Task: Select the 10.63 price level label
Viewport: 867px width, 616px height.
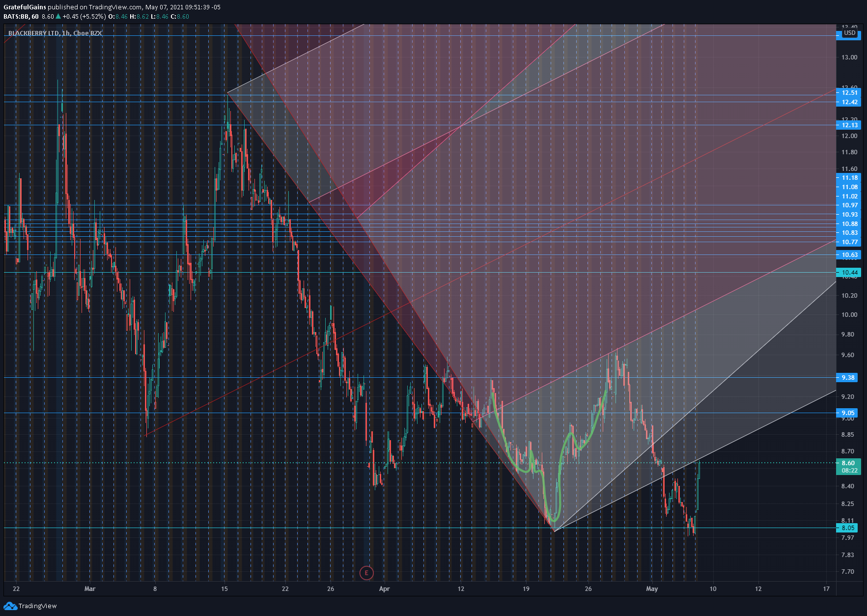Action: (x=848, y=255)
